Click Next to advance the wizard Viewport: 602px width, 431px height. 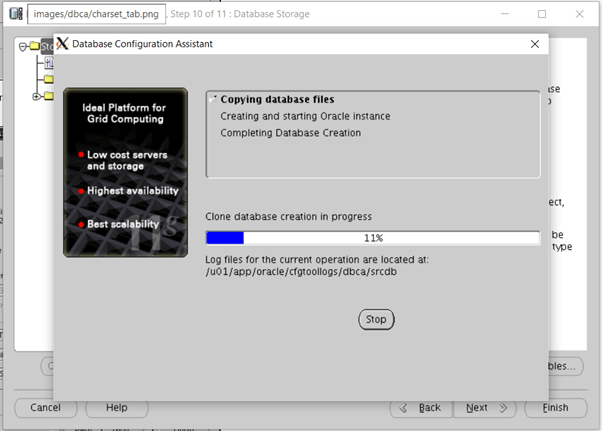pos(485,407)
